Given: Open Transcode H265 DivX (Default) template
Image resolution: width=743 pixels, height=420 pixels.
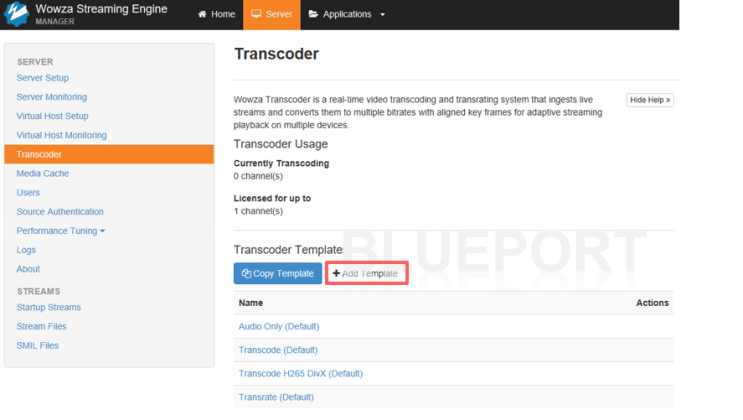Looking at the screenshot, I should point(300,374).
